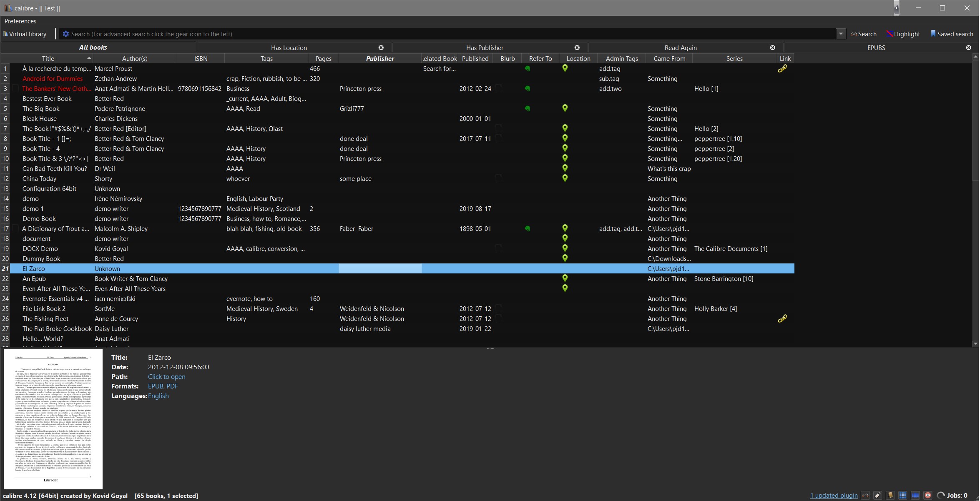This screenshot has height=501, width=980.
Task: Open the Tag browser via the tag icon
Action: 878,496
